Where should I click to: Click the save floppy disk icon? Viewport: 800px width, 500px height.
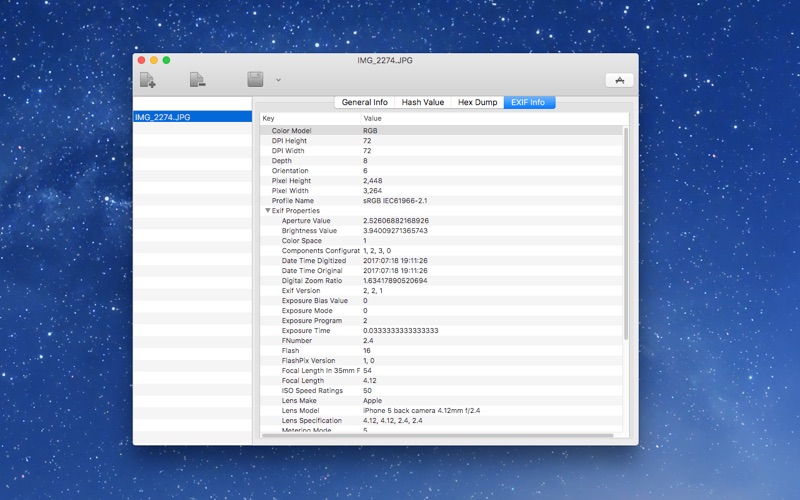(255, 80)
